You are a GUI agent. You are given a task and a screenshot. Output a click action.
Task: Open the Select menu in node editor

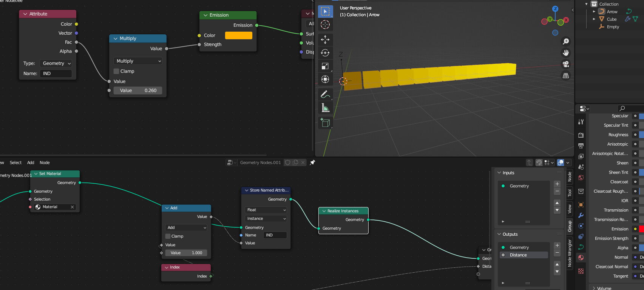pos(15,163)
